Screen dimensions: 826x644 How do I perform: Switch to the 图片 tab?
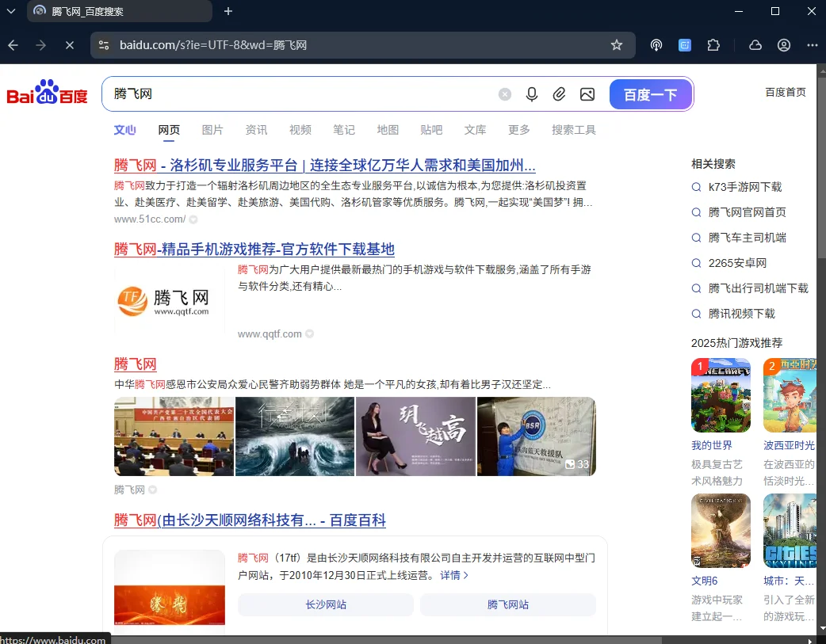click(212, 130)
